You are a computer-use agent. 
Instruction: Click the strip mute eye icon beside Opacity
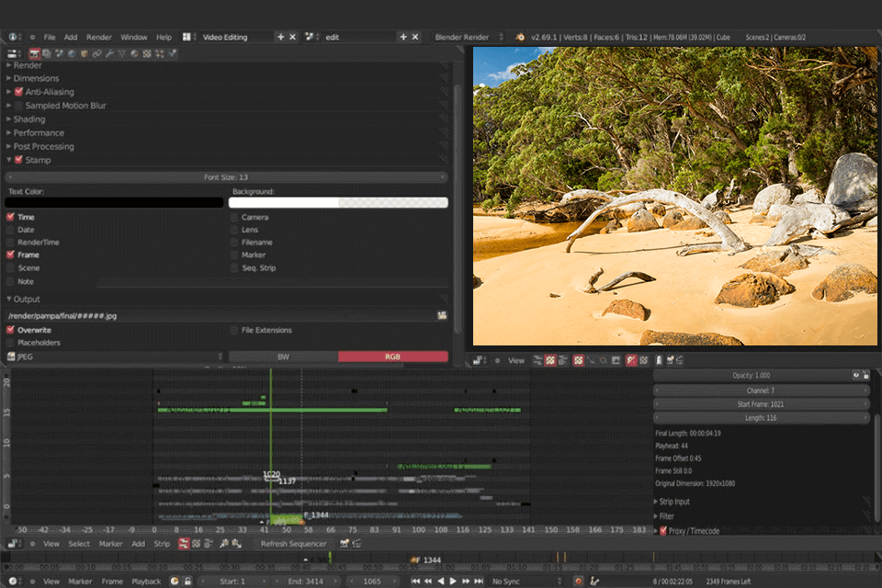click(x=856, y=376)
